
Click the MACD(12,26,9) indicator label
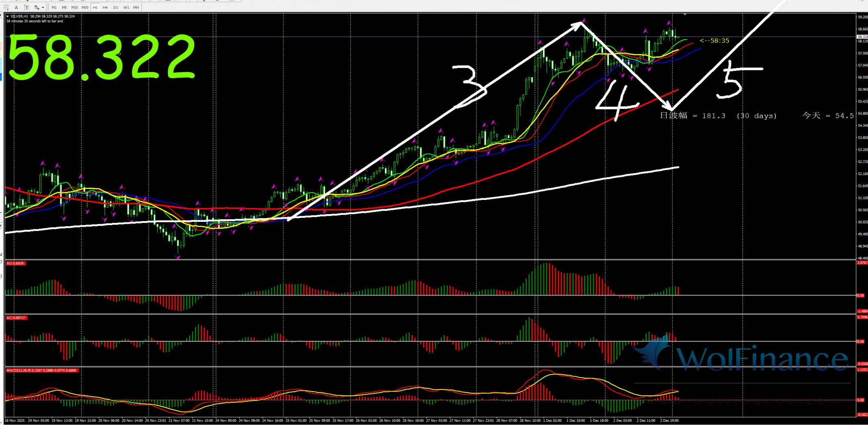click(x=41, y=371)
